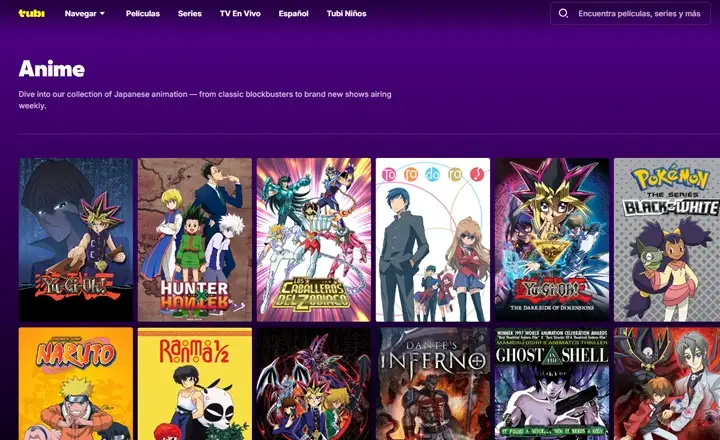Open Dante's Inferno poster
Viewport: 720px width, 440px height.
click(x=433, y=384)
